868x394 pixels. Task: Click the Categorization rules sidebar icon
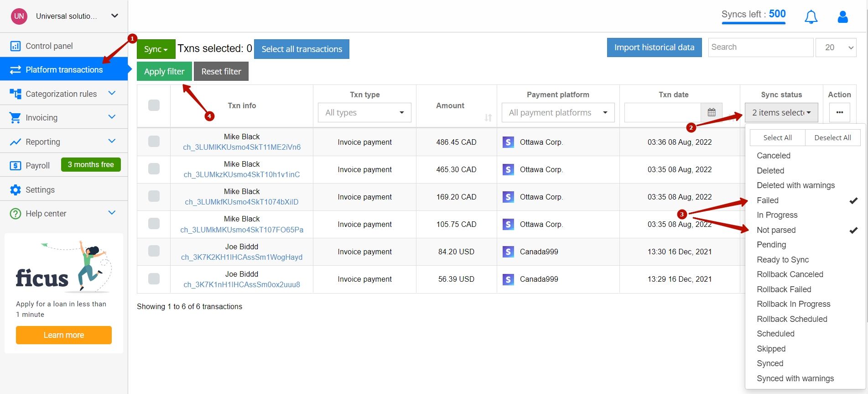pyautogui.click(x=16, y=94)
